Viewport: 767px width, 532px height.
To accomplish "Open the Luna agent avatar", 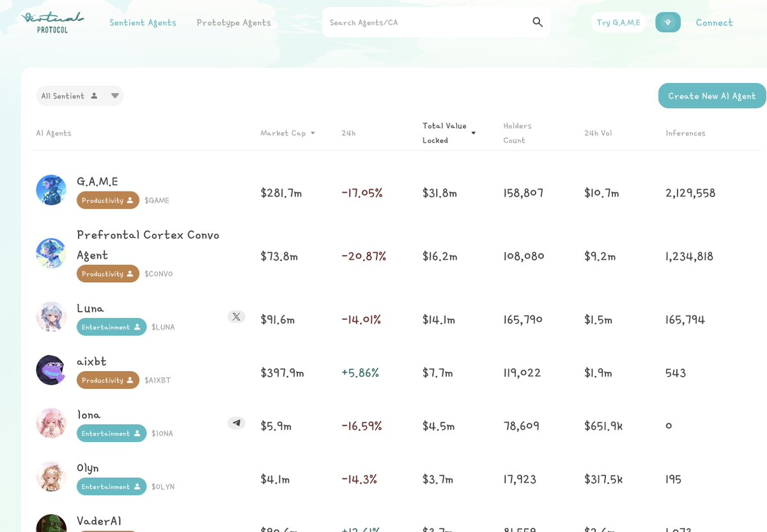I will click(x=51, y=317).
